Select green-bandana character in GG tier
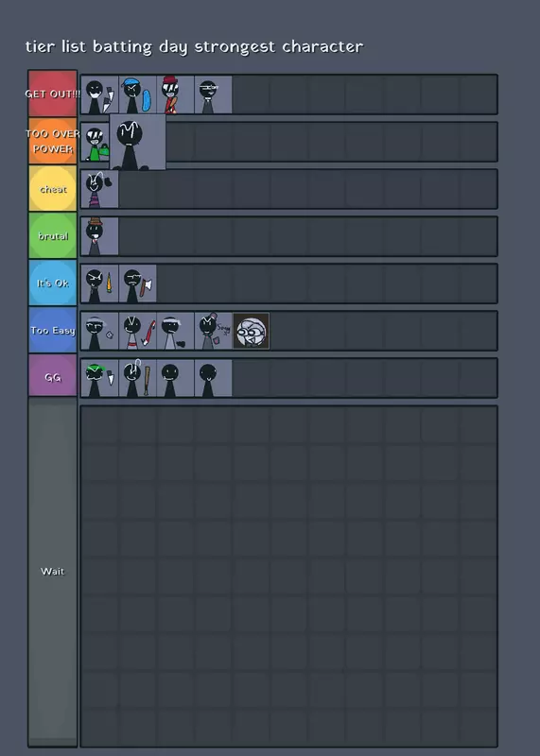 click(x=99, y=378)
